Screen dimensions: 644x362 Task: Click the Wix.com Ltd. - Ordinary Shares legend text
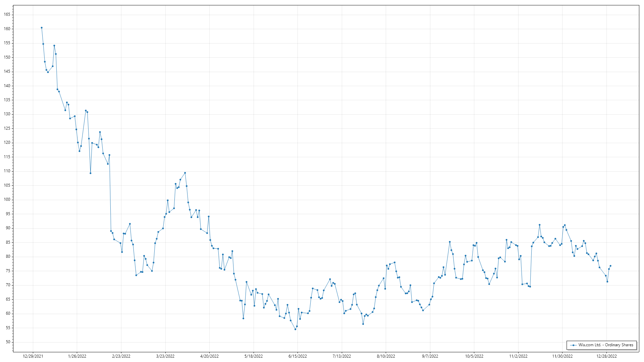point(606,345)
